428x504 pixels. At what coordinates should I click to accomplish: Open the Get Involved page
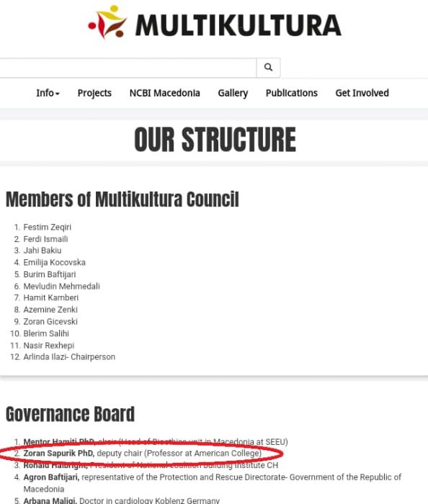point(362,93)
